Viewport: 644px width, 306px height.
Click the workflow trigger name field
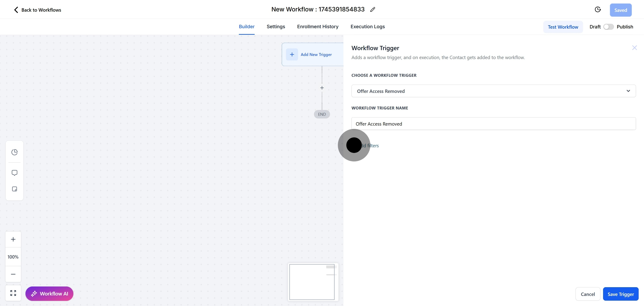(493, 124)
